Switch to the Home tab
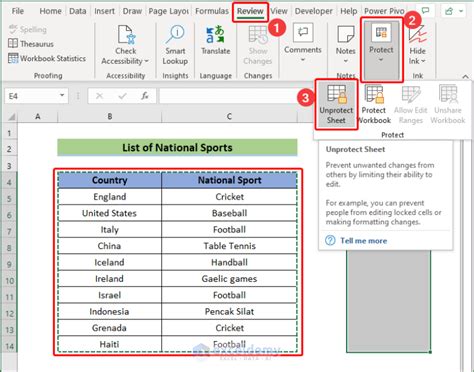The image size is (474, 372). click(50, 11)
